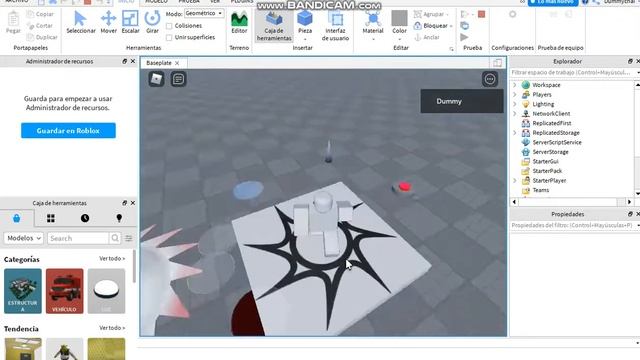
Task: Click the toolbox Search field
Action: click(x=78, y=238)
